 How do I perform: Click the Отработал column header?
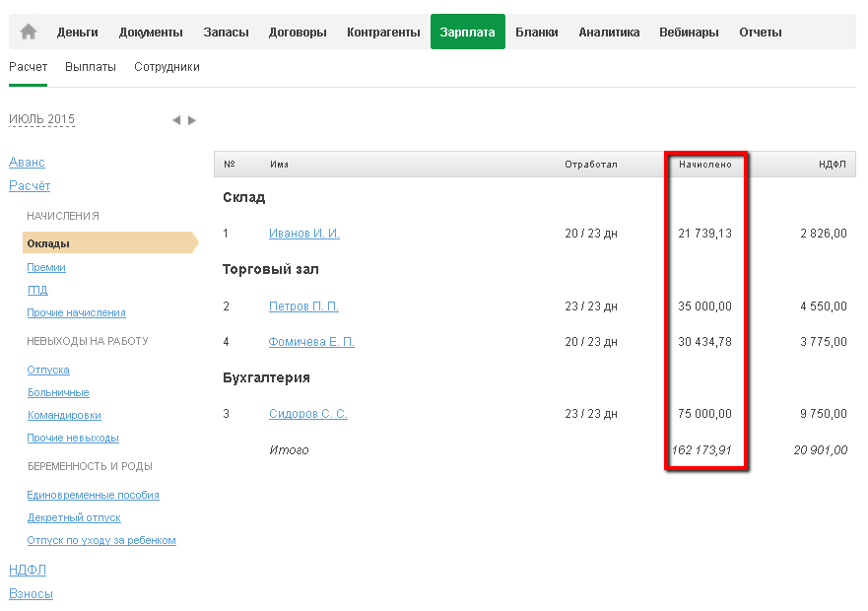tap(591, 165)
